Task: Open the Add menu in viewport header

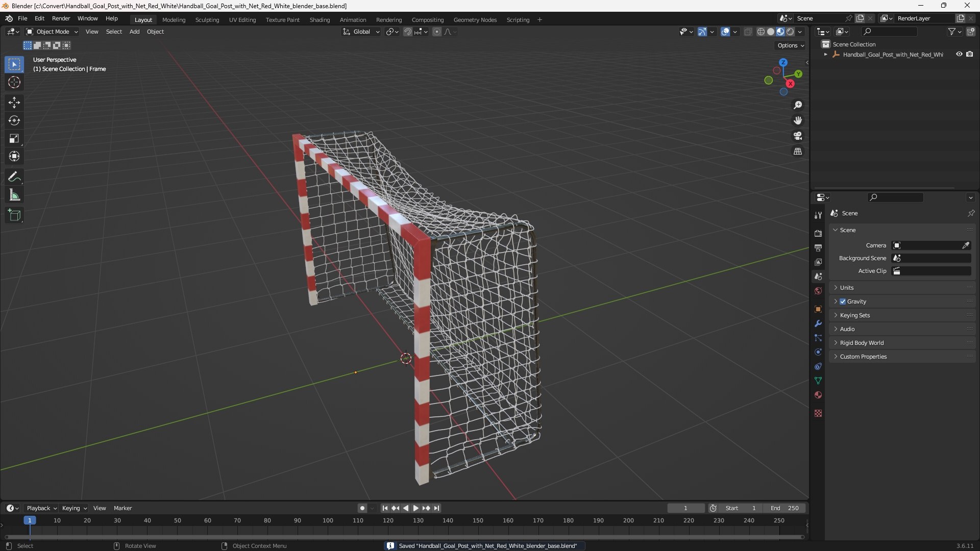Action: tap(134, 32)
